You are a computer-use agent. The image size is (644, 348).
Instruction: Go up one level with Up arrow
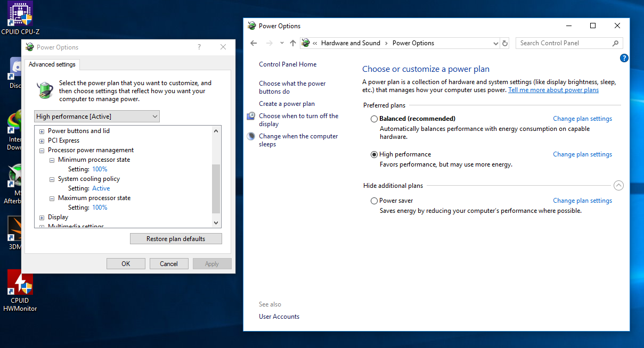pos(292,43)
